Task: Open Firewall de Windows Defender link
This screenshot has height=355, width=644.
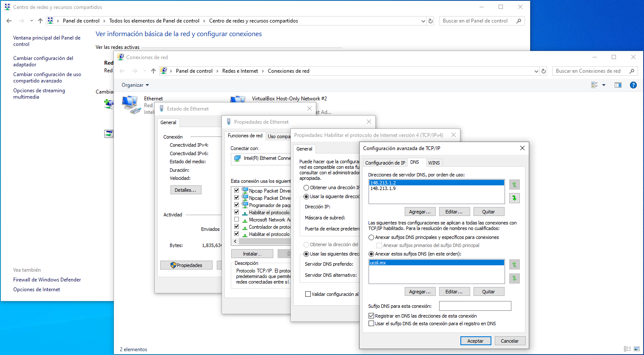Action: 47,280
